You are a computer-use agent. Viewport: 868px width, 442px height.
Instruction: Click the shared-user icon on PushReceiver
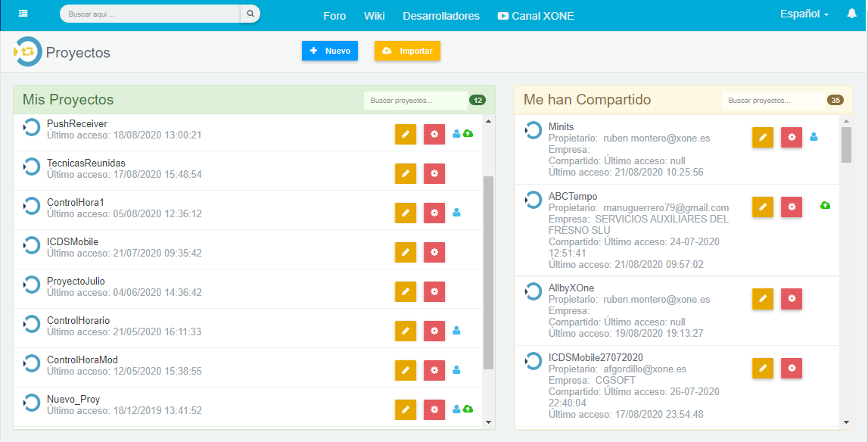tap(456, 133)
